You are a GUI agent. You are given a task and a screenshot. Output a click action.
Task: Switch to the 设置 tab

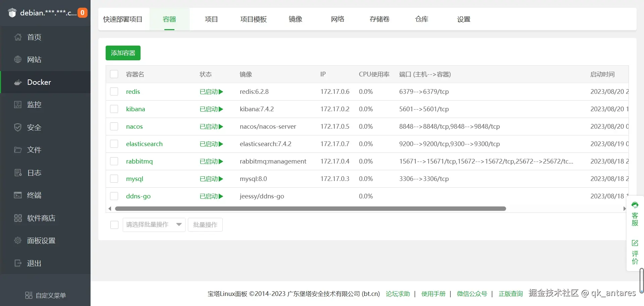(x=464, y=19)
